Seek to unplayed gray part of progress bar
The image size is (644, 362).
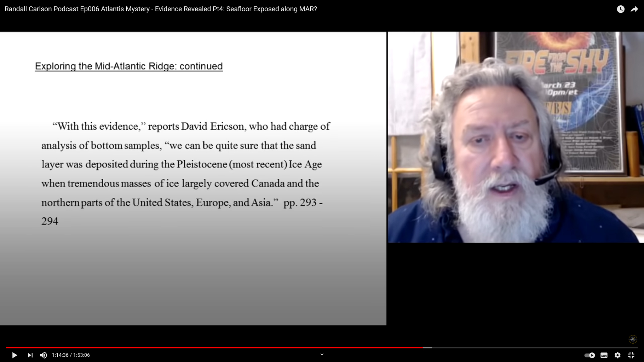click(x=531, y=348)
